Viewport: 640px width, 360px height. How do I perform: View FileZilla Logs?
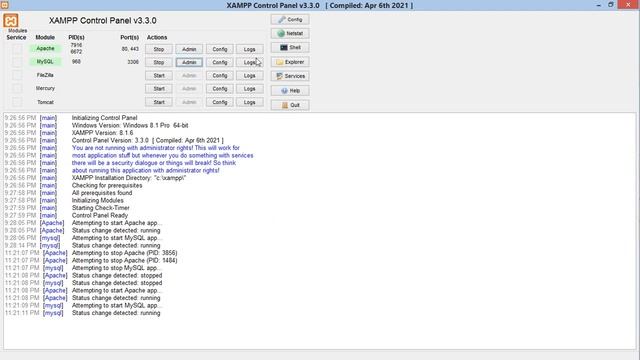pyautogui.click(x=249, y=76)
